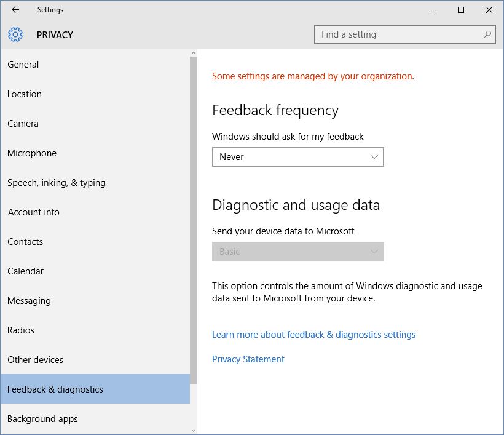Navigate back with the arrow icon
The image size is (504, 435).
point(14,10)
